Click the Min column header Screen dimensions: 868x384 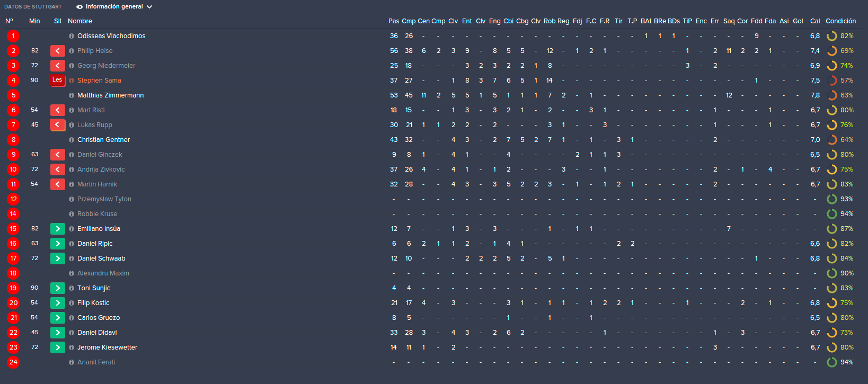(x=34, y=21)
